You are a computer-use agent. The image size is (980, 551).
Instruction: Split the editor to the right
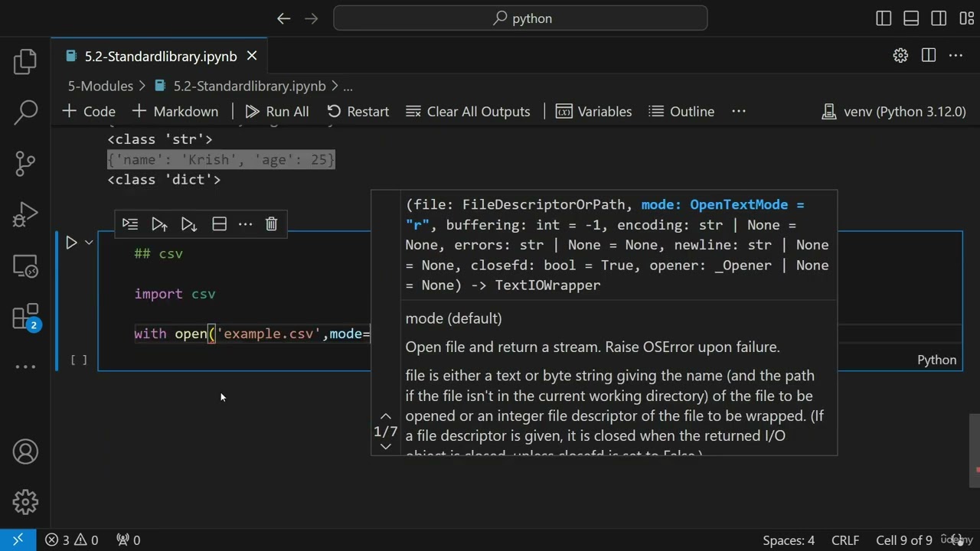(929, 55)
